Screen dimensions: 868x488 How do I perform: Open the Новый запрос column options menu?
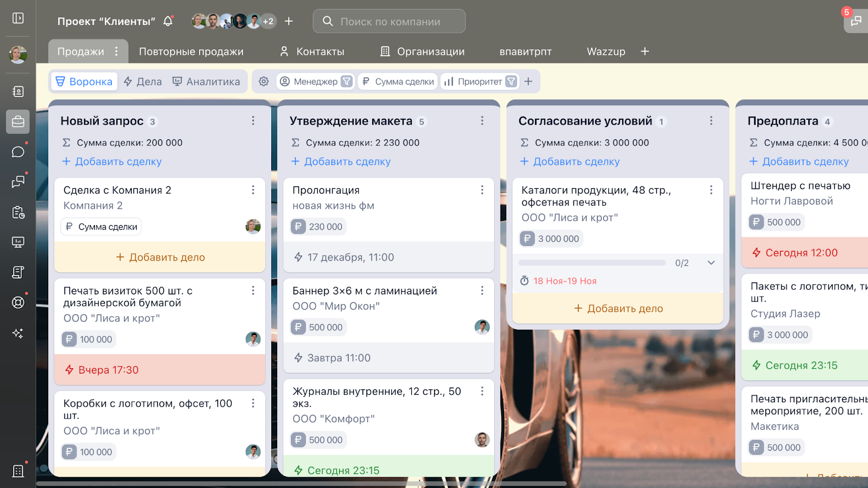(x=253, y=121)
